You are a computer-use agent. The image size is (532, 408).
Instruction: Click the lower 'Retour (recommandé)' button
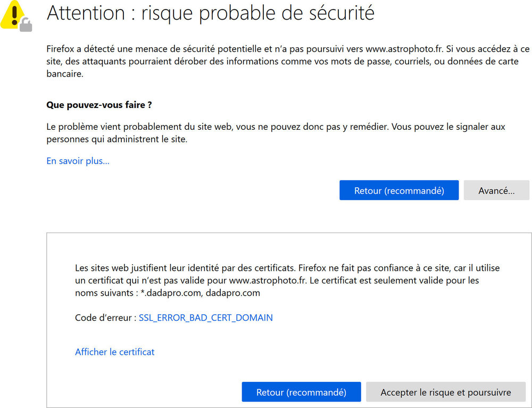click(301, 392)
